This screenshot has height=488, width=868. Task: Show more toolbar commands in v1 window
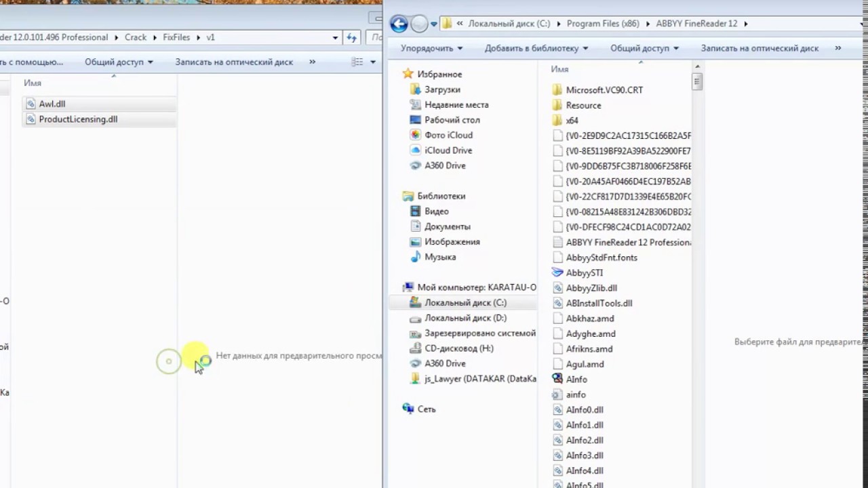312,62
